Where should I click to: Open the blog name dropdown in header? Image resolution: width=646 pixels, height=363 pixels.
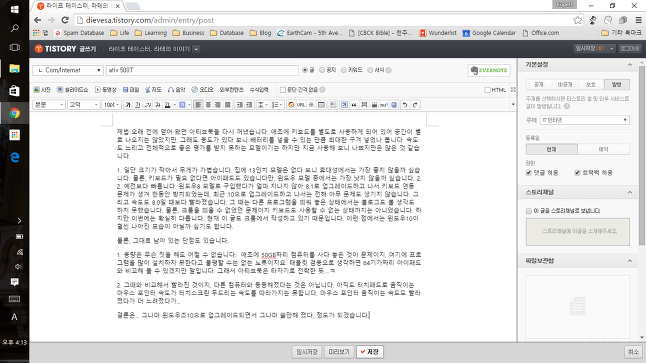pyautogui.click(x=197, y=49)
